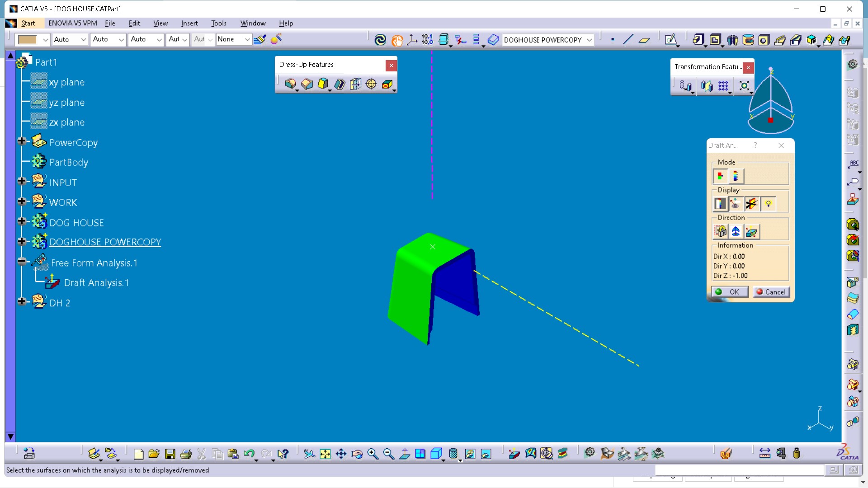Click the Pad icon in the toolbar
The height and width of the screenshot is (488, 868).
[x=698, y=40]
